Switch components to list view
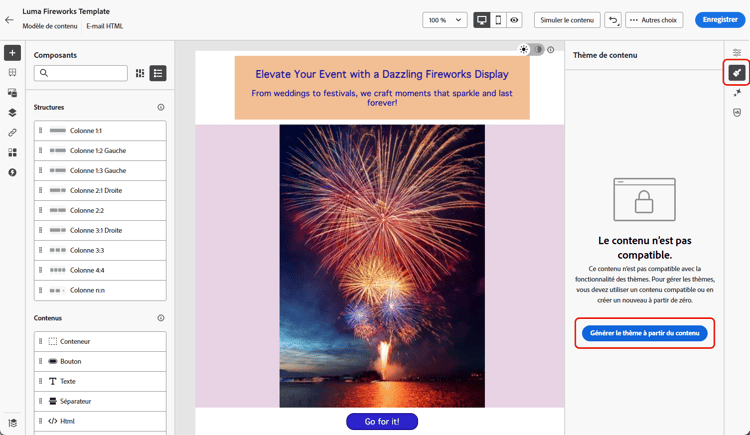The image size is (750, 435). (158, 73)
